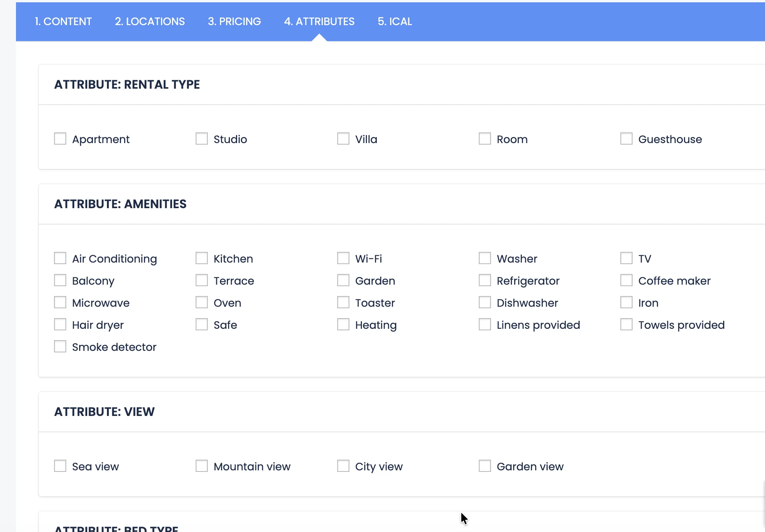Select the Dishwasher amenity
Image resolution: width=765 pixels, height=532 pixels.
coord(485,302)
